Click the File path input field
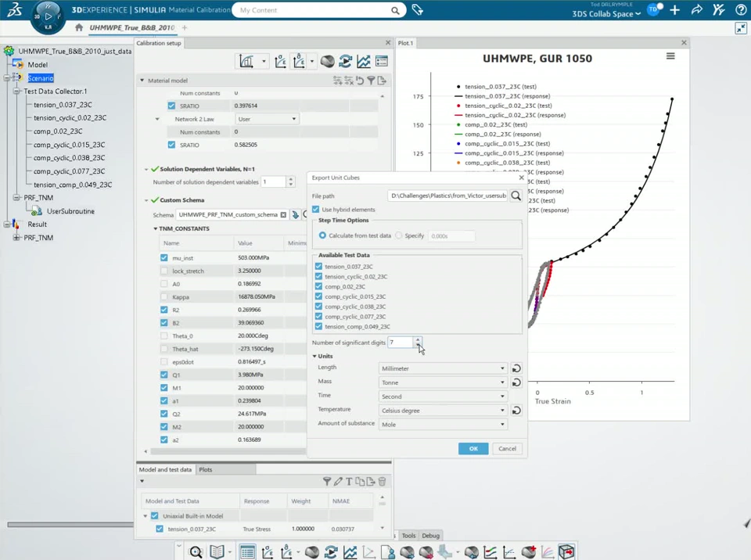 [x=447, y=196]
